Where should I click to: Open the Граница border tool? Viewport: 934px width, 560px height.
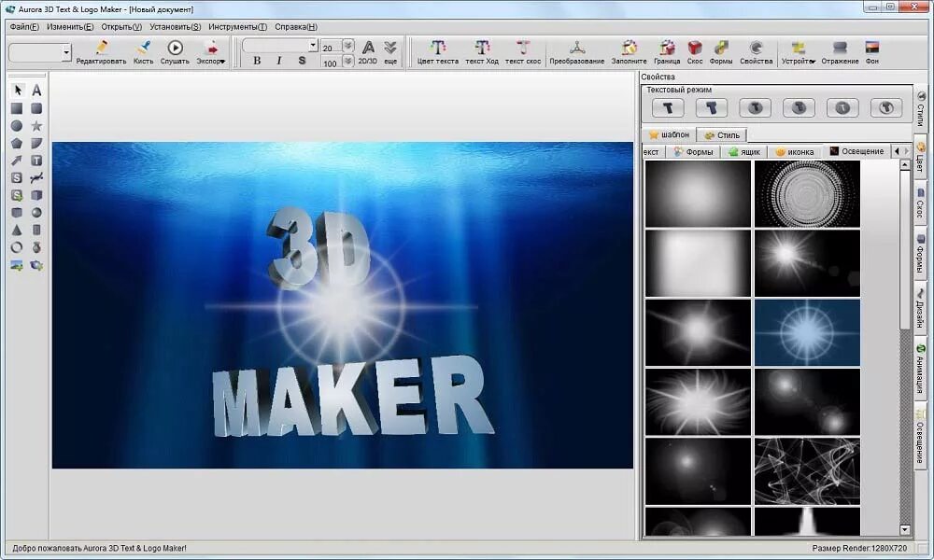click(x=667, y=51)
